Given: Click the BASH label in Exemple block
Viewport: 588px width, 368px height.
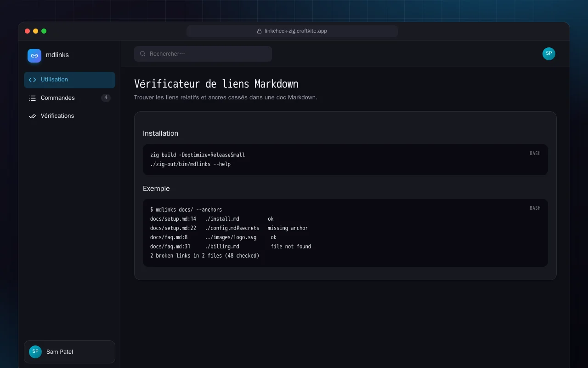Looking at the screenshot, I should (x=535, y=208).
